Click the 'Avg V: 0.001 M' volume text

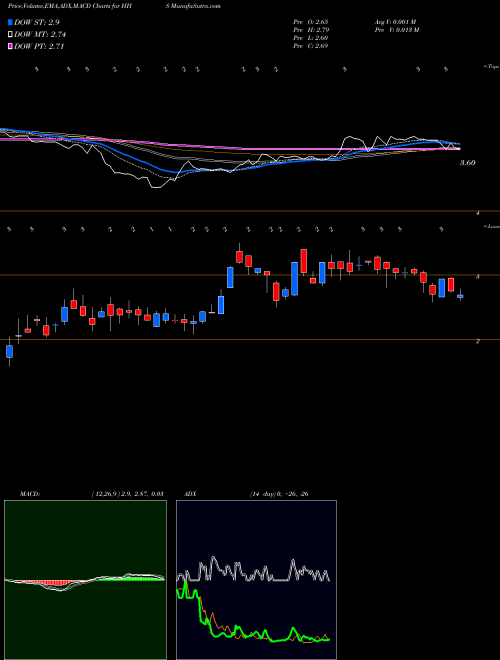coord(395,22)
